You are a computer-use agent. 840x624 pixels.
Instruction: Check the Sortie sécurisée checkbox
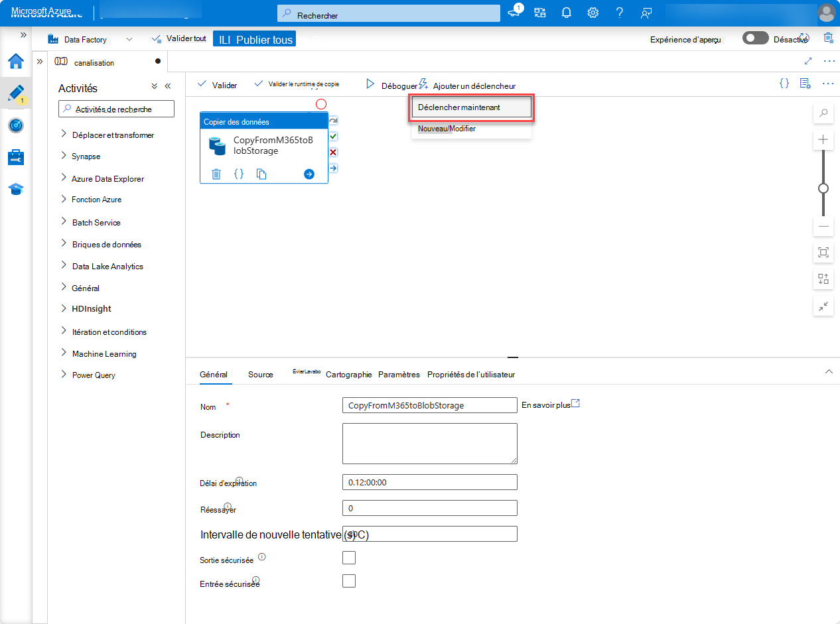(348, 557)
